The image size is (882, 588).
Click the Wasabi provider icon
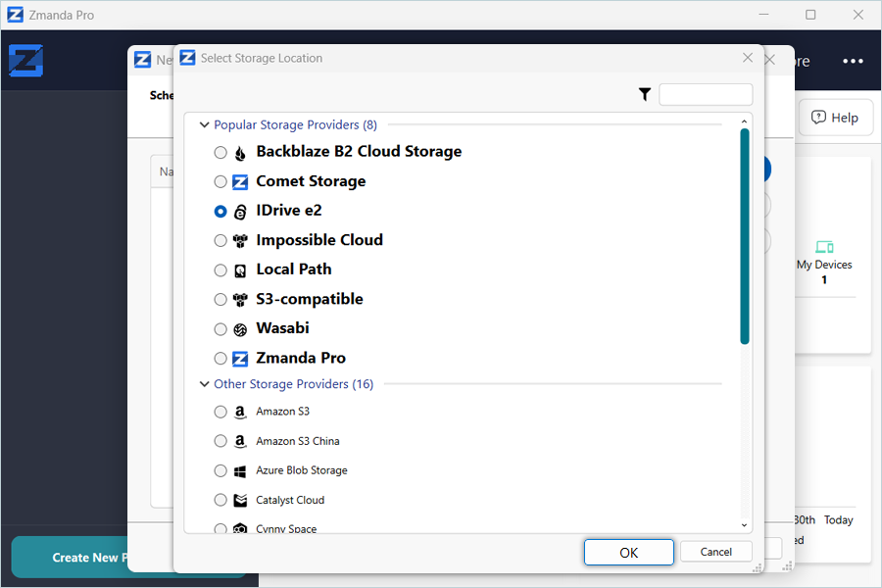tap(240, 329)
